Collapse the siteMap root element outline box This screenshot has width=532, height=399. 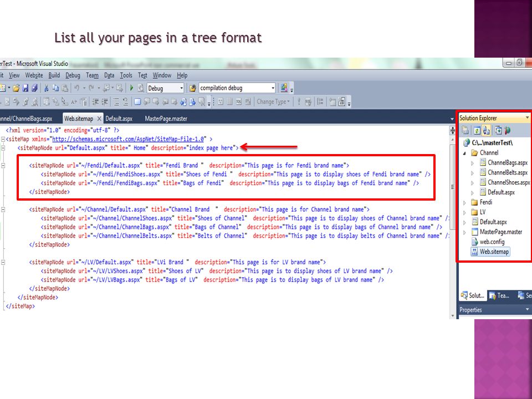click(3, 139)
